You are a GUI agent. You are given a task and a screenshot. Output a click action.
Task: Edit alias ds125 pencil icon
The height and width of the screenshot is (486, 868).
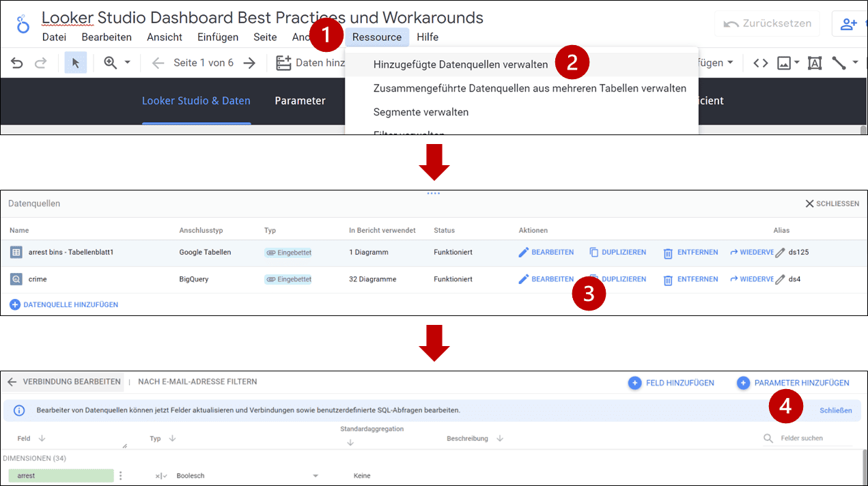pos(780,253)
